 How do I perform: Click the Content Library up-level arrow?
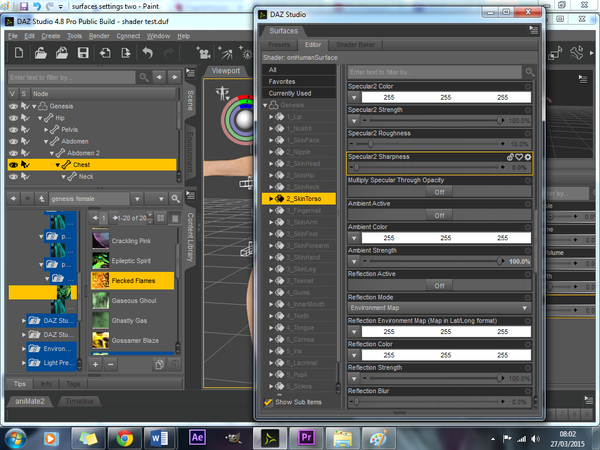coord(41,199)
